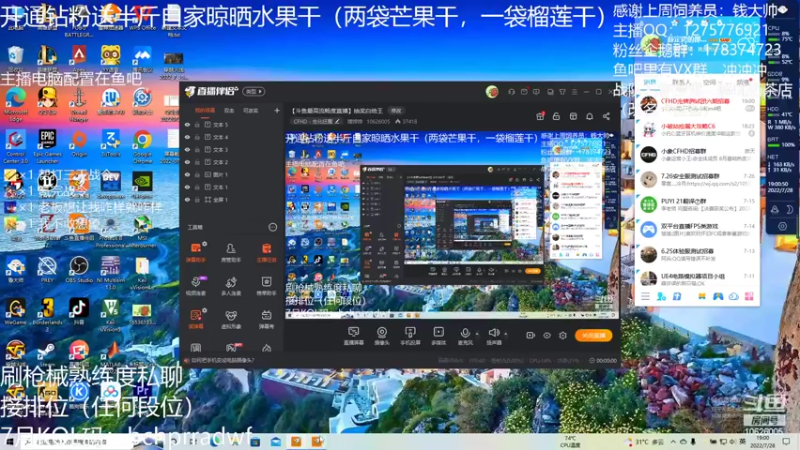This screenshot has width=800, height=450.
Task: Open 空间 dropdown in QQ window
Action: [x=711, y=82]
